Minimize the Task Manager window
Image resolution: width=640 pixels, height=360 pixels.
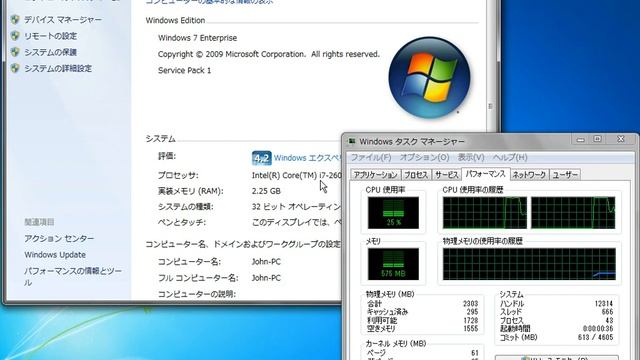click(x=580, y=140)
